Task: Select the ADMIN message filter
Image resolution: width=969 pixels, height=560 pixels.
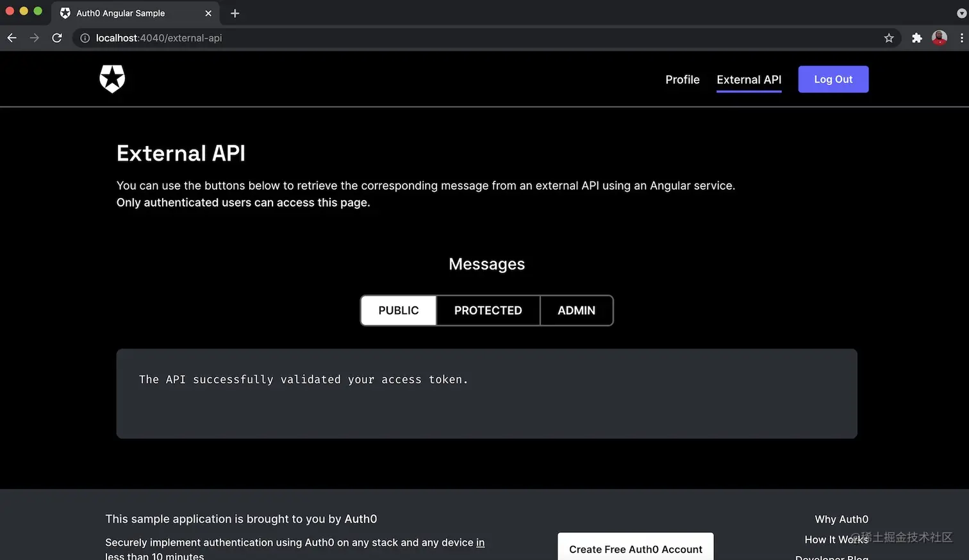Action: [x=576, y=310]
